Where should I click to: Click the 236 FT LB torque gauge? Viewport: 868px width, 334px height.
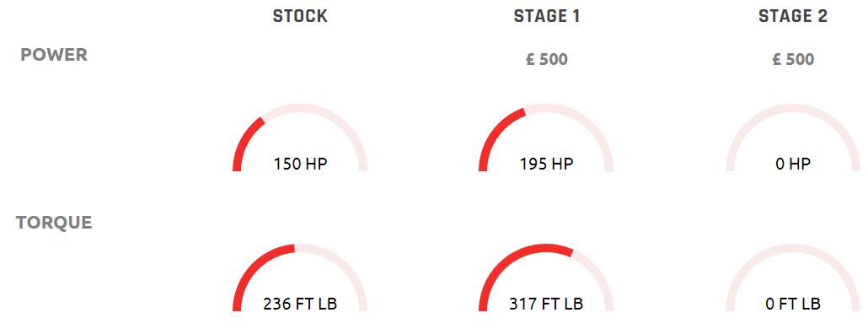pos(300,277)
